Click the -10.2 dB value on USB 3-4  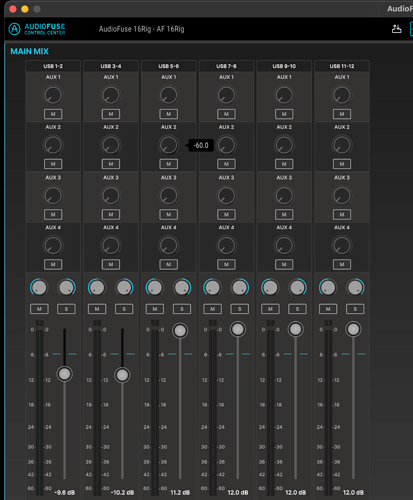[122, 492]
